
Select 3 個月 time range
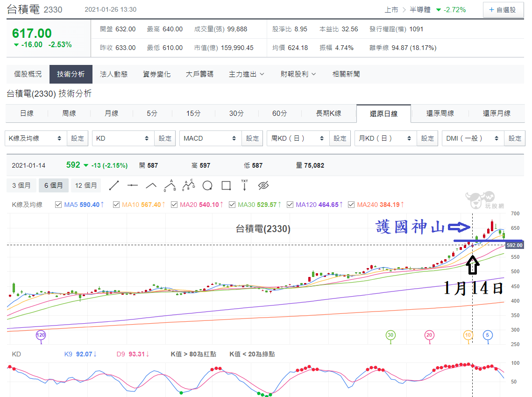(x=21, y=185)
